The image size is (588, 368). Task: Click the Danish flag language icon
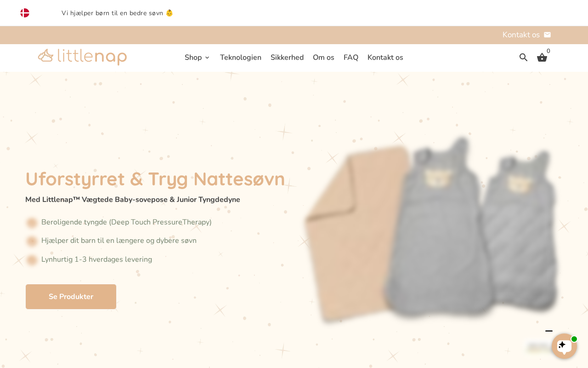25,13
